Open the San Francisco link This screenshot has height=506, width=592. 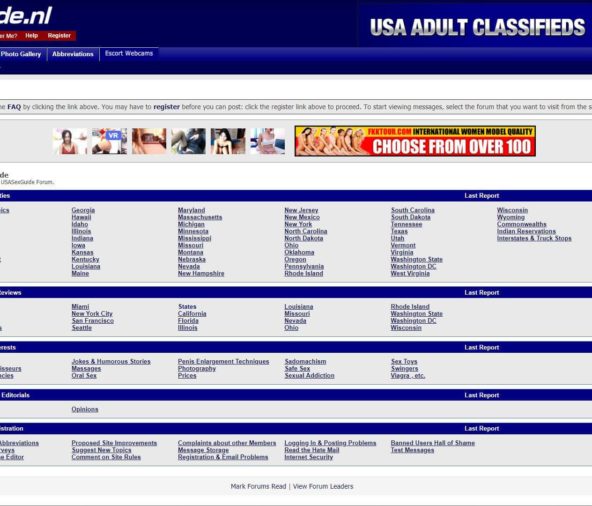(x=92, y=321)
